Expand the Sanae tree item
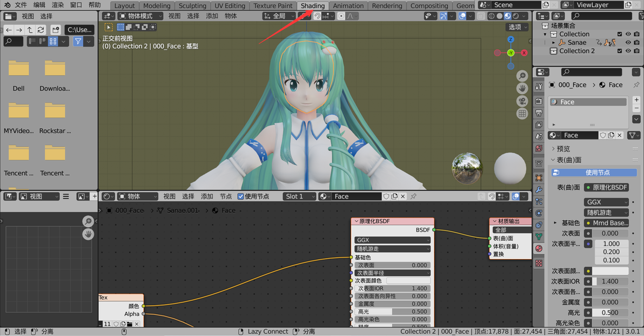Image resolution: width=644 pixels, height=336 pixels. 554,42
